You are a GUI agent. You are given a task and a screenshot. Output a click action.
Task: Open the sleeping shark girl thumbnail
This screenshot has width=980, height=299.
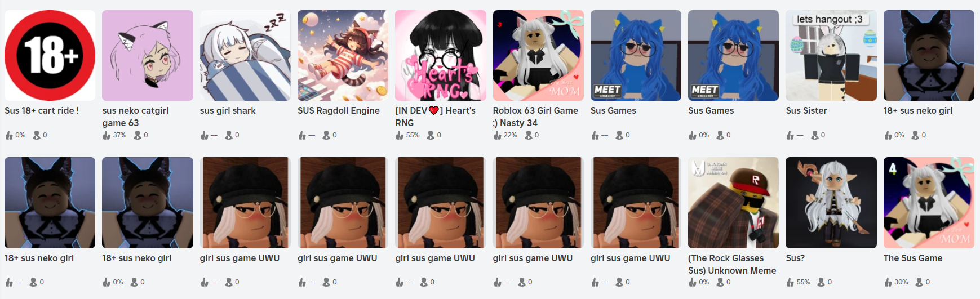245,55
